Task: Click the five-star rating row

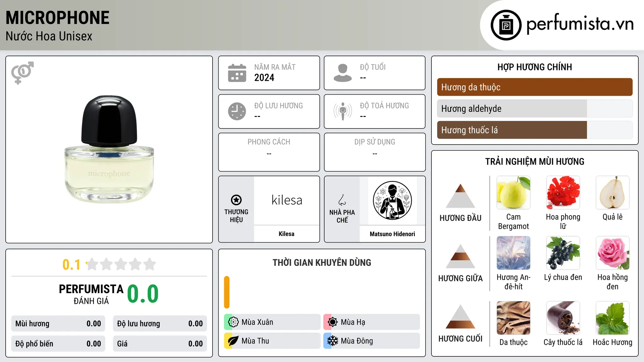Action: (x=121, y=264)
